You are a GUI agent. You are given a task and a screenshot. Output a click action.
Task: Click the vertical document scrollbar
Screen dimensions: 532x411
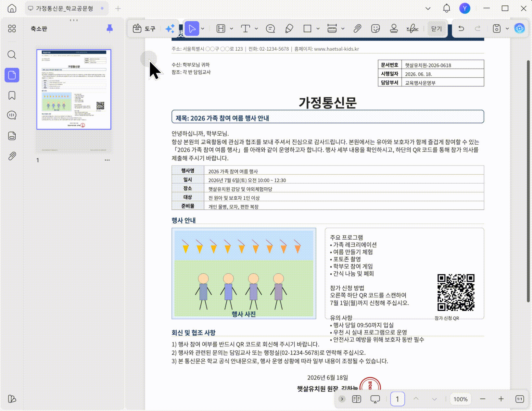click(x=528, y=181)
